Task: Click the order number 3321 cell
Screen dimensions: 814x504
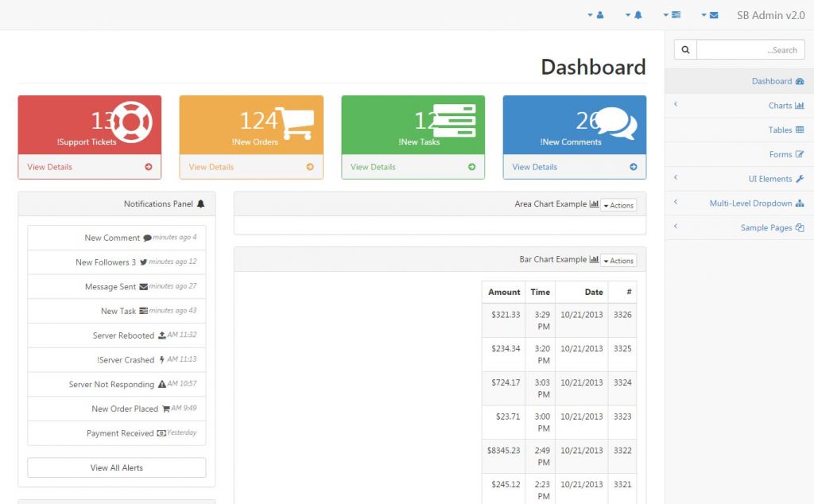Action: 622,488
